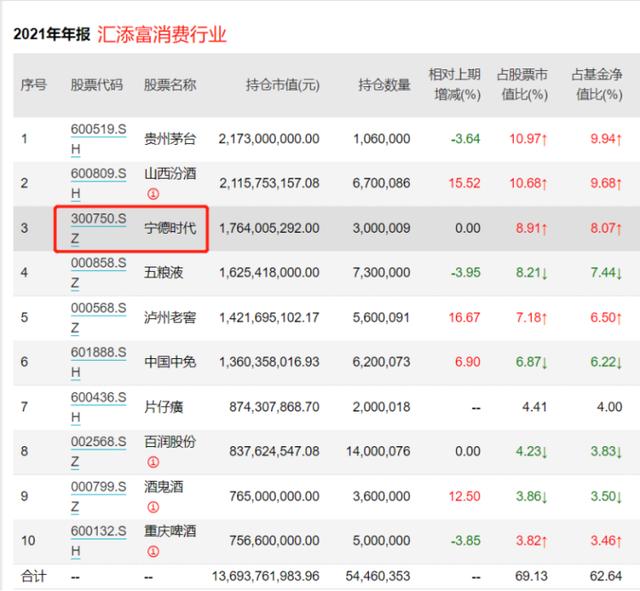
Task: Click the 占股票市值比(%) column header
Action: coord(522,85)
